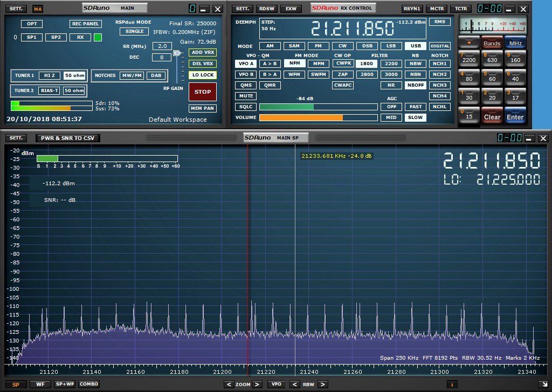Zoom out with the left ZOOM arrow
Screen dimensions: 552x392
(229, 384)
